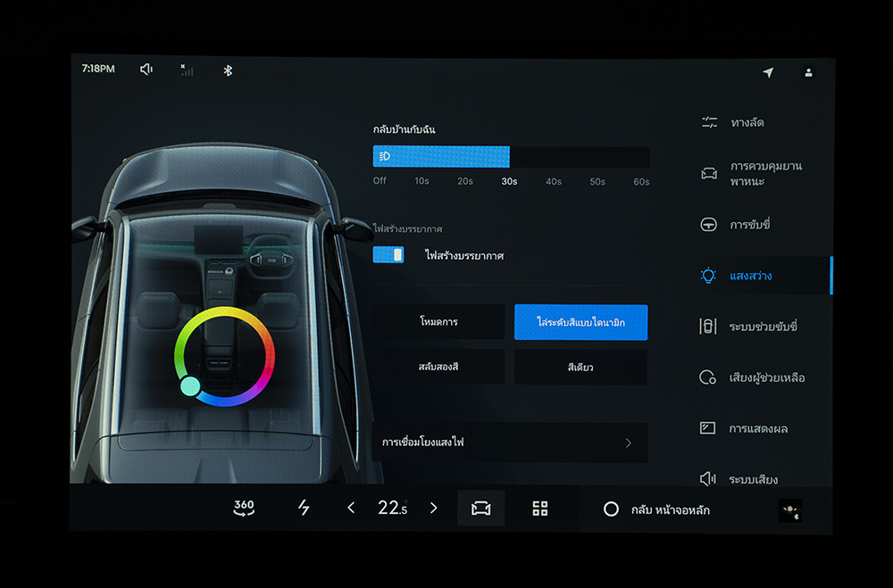The height and width of the screenshot is (588, 893).
Task: Set follow-me-home timer to 20s
Action: click(465, 181)
